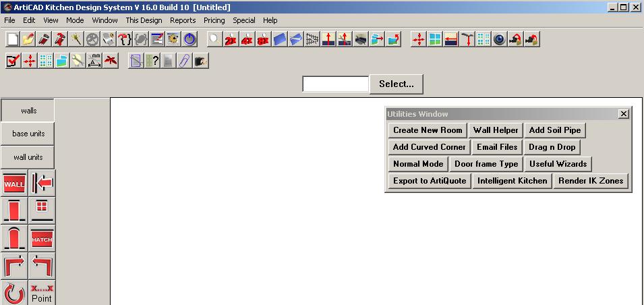The image size is (644, 305).
Task: Open the Reports menu
Action: click(183, 20)
